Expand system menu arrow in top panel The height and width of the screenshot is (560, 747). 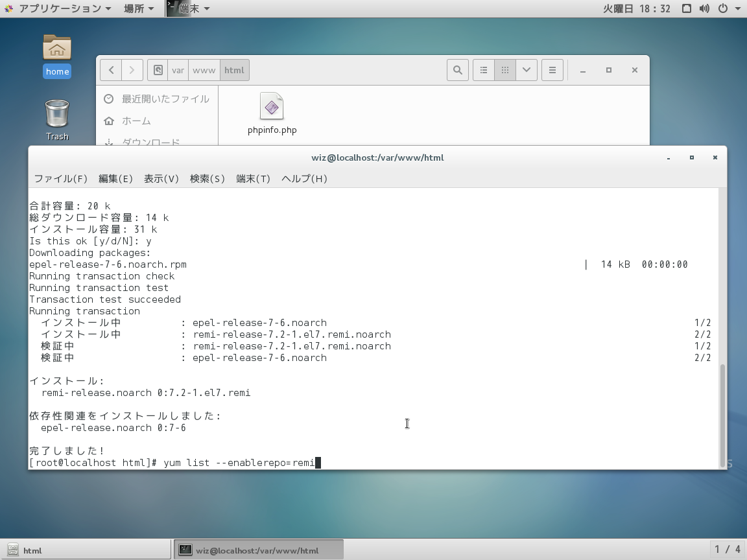738,8
